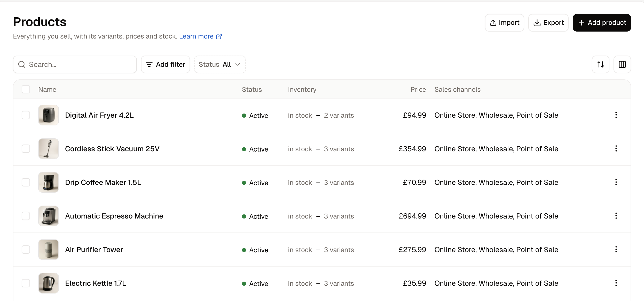The width and height of the screenshot is (644, 301).
Task: Open the Digital Air Fryer product thumbnail
Action: (x=49, y=115)
